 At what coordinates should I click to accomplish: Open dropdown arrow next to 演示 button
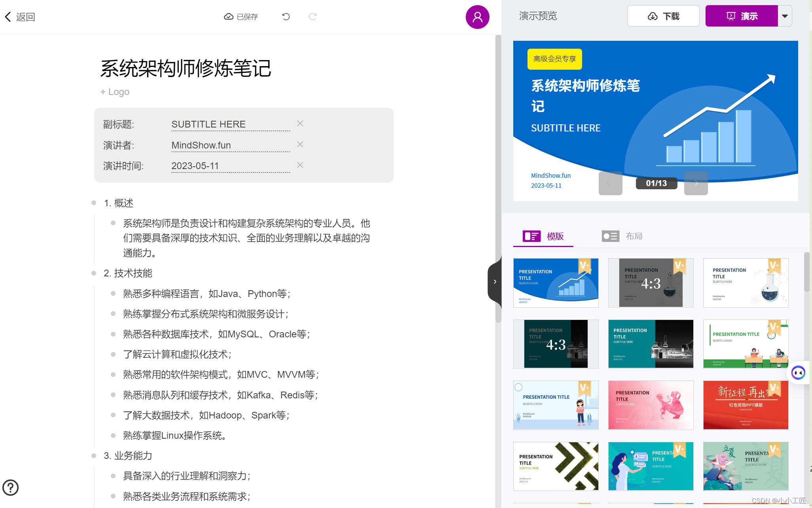pyautogui.click(x=785, y=16)
